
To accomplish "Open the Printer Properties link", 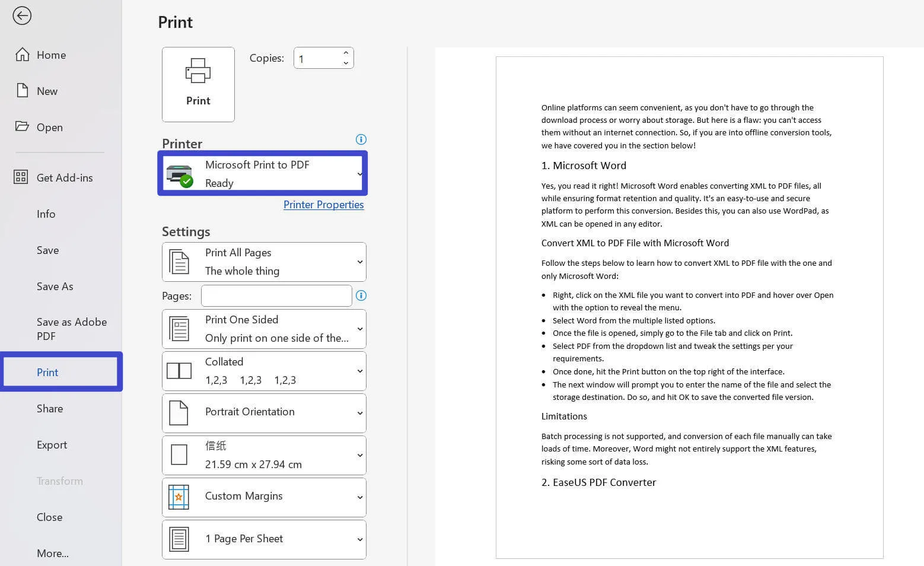I will point(323,204).
